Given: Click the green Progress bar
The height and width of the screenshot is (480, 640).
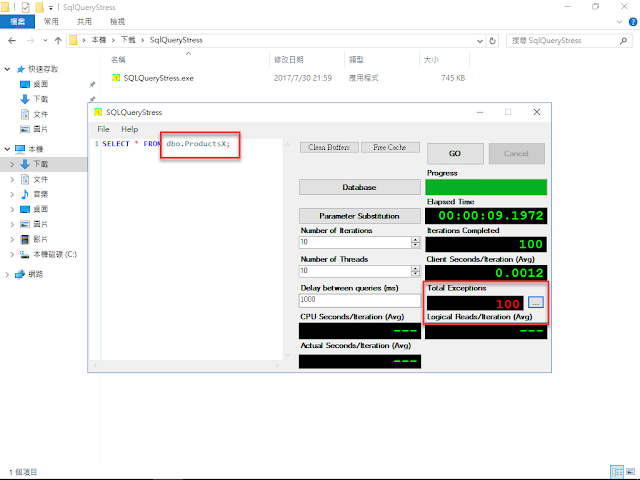Looking at the screenshot, I should (x=486, y=187).
